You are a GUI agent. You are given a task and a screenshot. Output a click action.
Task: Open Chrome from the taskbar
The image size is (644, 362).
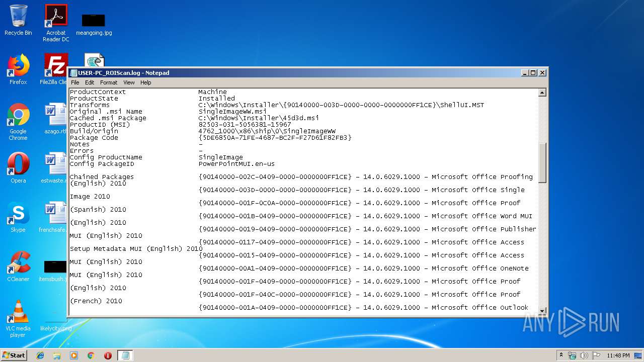pyautogui.click(x=91, y=355)
